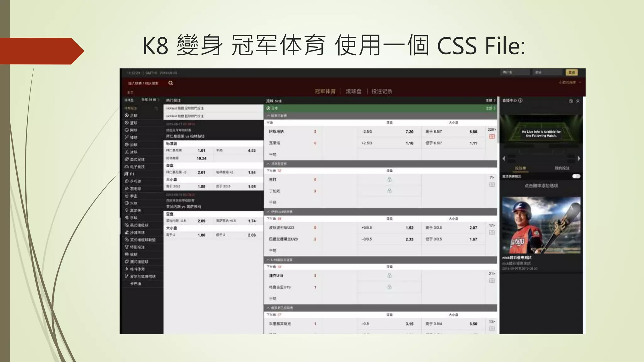The width and height of the screenshot is (644, 362).
Task: Collapse the 欧罗巴联赛 league section
Action: 268,116
